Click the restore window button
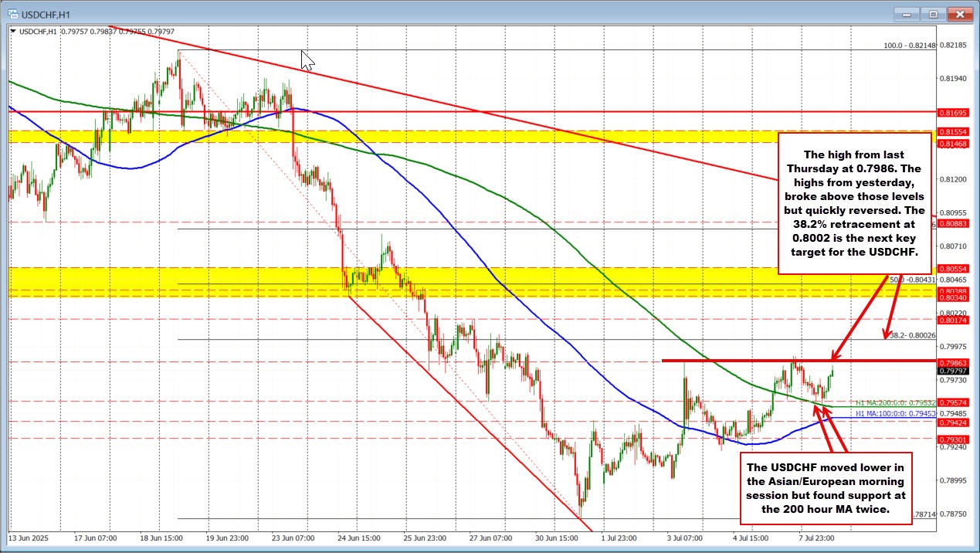This screenshot has width=980, height=553. (x=932, y=13)
